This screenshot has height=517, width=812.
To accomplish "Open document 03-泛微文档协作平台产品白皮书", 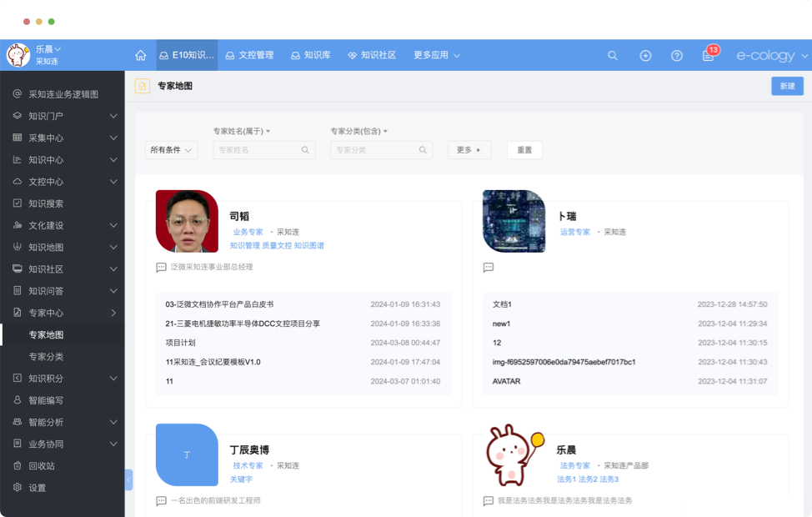I will click(219, 304).
